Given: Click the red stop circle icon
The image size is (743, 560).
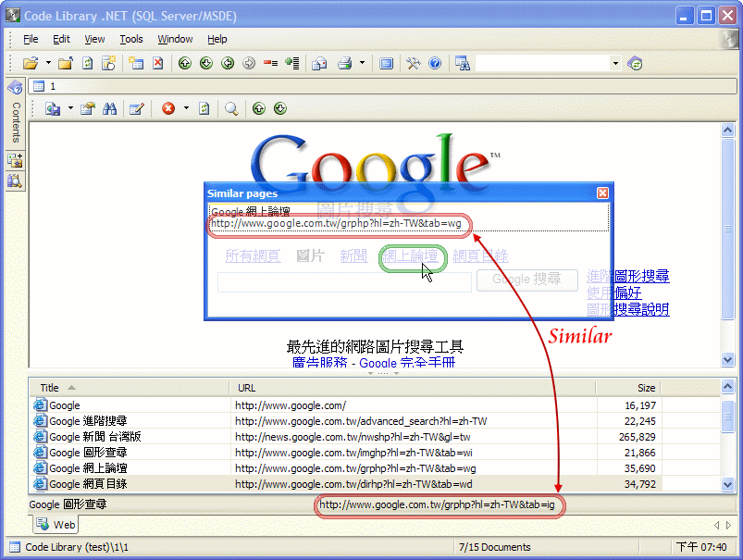Looking at the screenshot, I should [x=168, y=108].
